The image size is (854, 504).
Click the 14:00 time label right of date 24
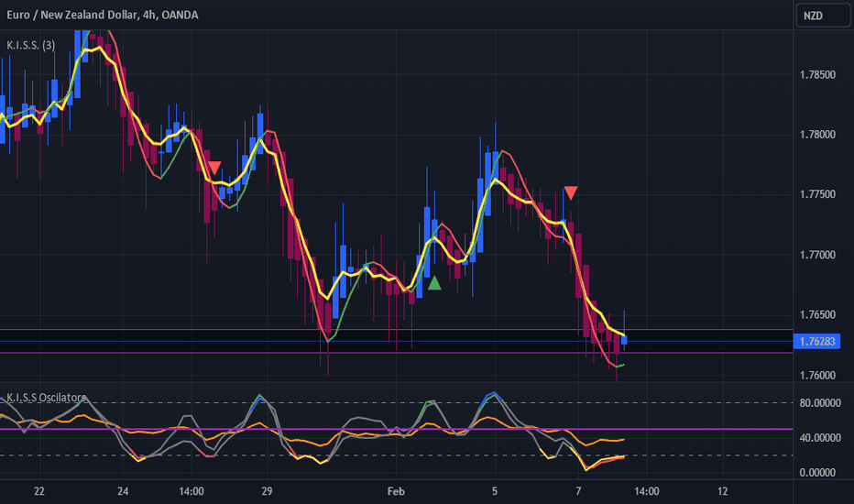pos(192,491)
